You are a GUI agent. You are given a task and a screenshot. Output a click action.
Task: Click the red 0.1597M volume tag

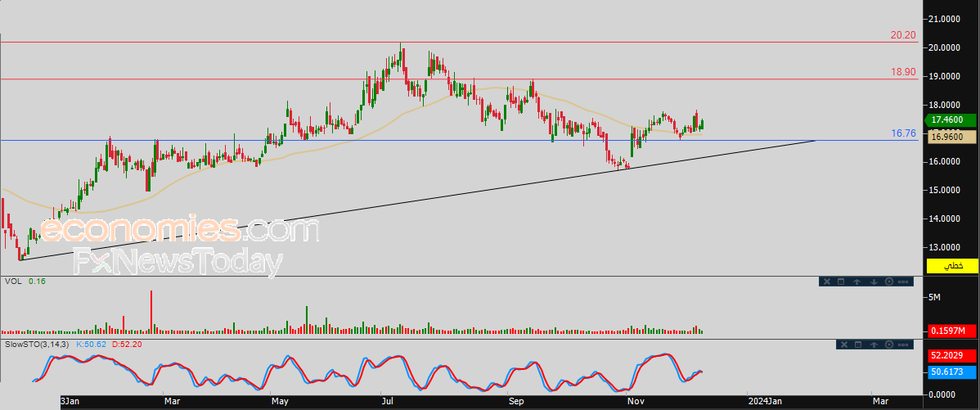(952, 331)
